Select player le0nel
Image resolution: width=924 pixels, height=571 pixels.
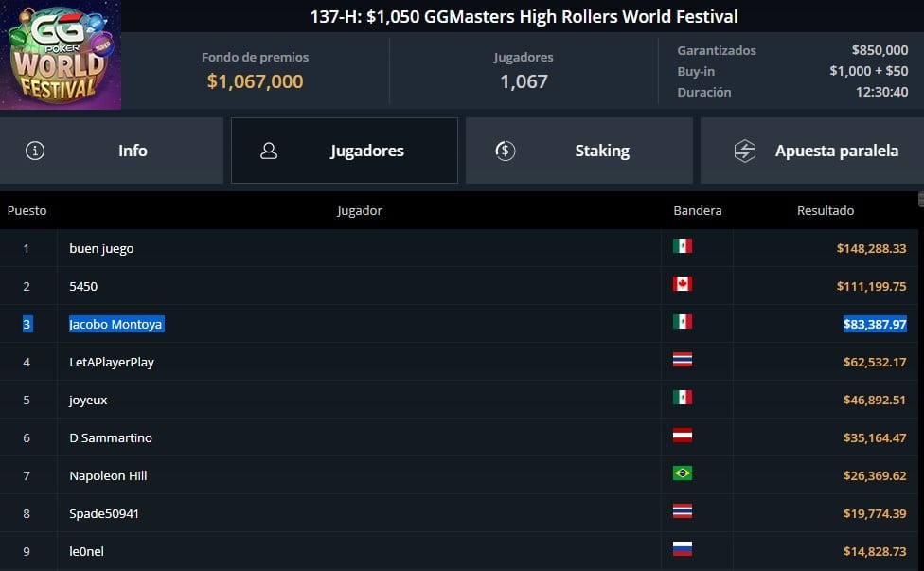click(87, 551)
